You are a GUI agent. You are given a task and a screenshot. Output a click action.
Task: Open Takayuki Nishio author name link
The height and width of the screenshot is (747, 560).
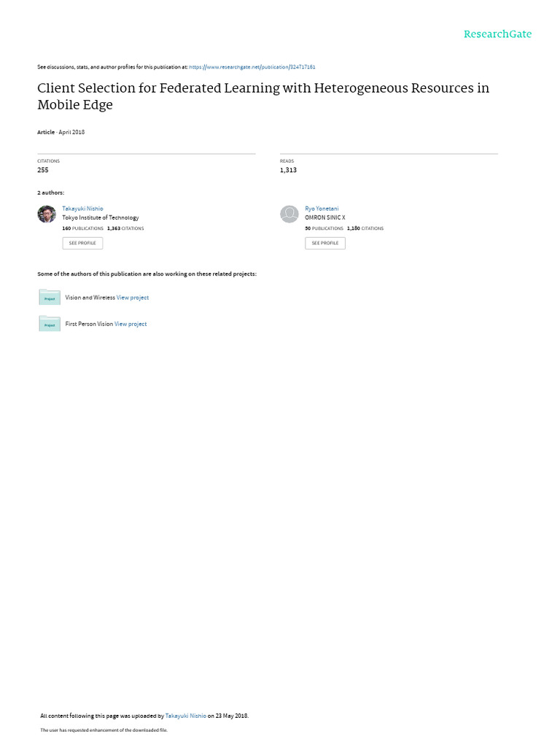coord(82,209)
